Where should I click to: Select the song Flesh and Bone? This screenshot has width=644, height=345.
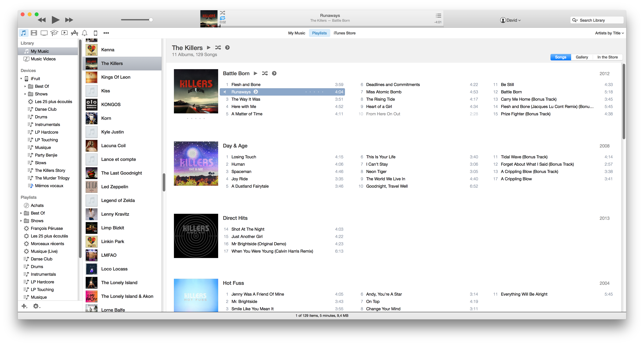pyautogui.click(x=246, y=85)
